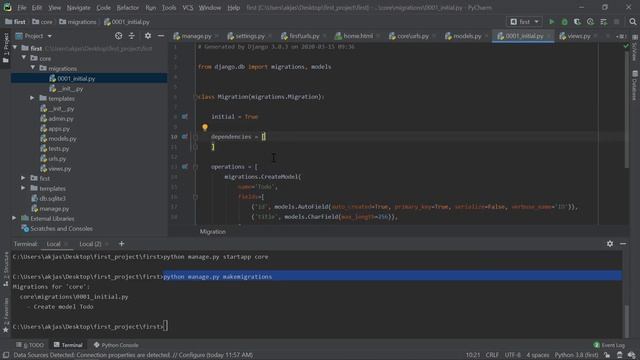
Task: Collapse the migrations folder
Action: pyautogui.click(x=33, y=68)
